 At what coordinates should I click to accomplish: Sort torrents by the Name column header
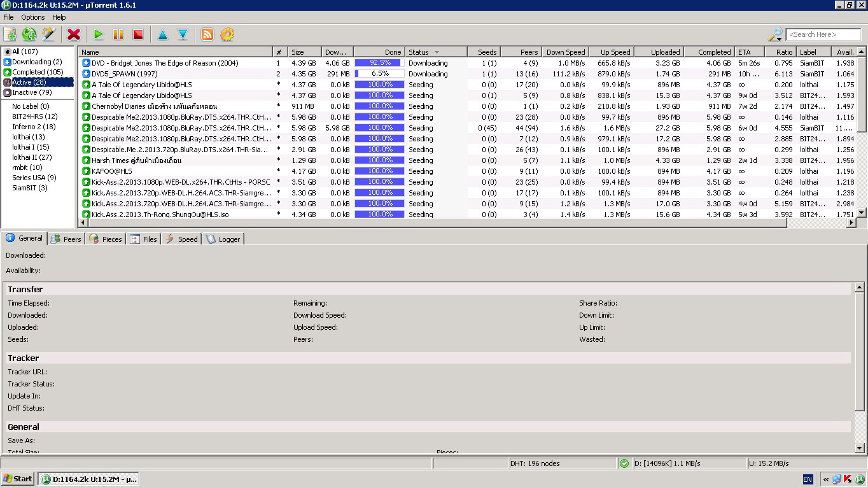click(175, 52)
